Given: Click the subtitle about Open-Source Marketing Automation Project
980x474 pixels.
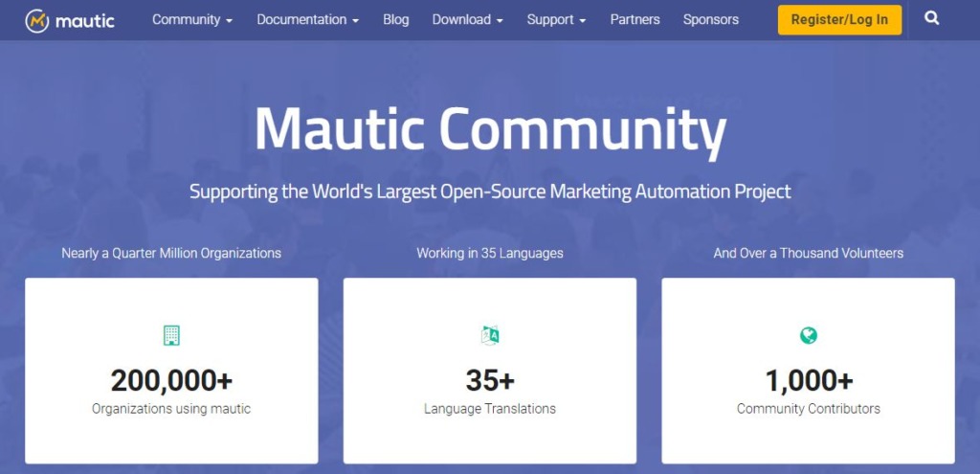Looking at the screenshot, I should (490, 191).
